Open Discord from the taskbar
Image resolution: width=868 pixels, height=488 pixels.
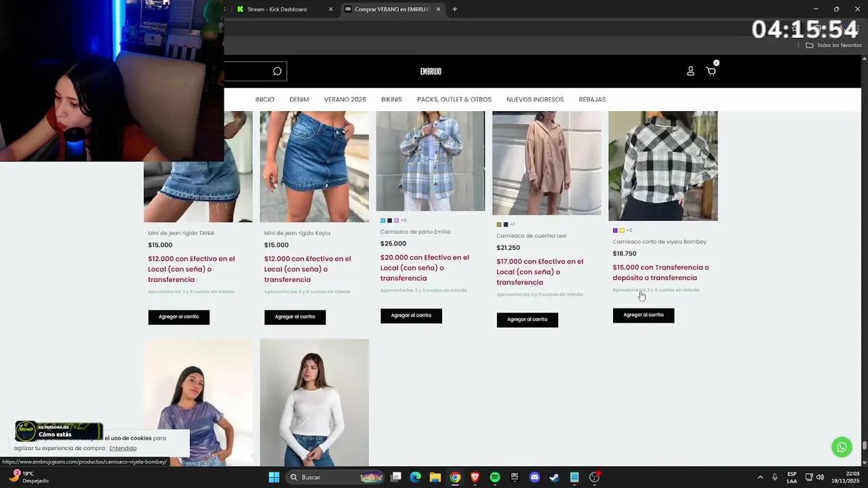[534, 477]
